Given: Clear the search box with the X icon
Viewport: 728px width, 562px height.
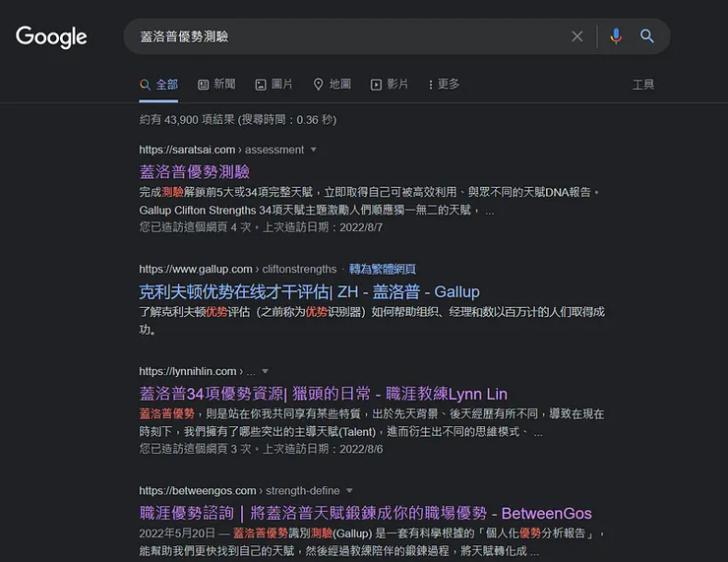Looking at the screenshot, I should pos(577,36).
